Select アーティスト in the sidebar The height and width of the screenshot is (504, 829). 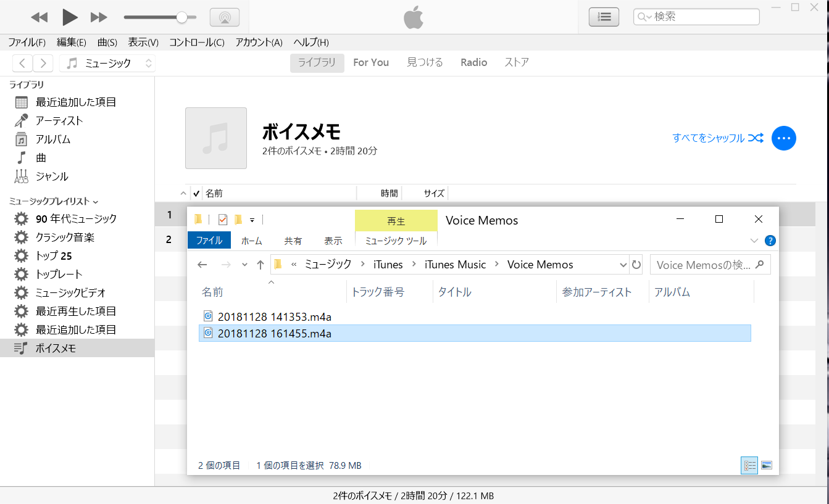coord(77,120)
